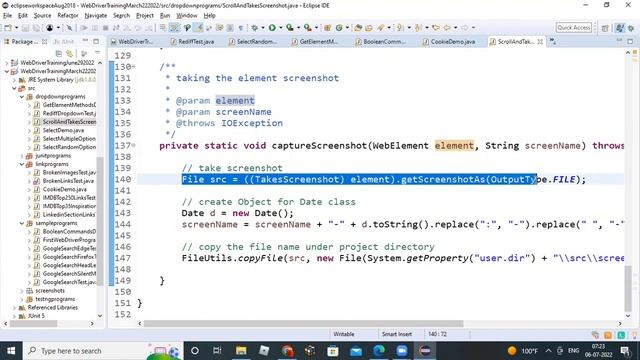Collapse the linkprograms package

point(22,164)
